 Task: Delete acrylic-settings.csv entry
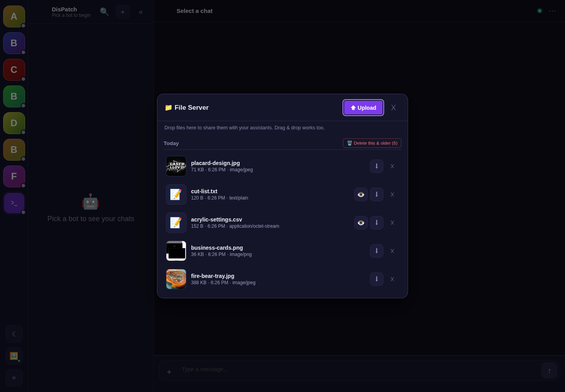coord(392,223)
